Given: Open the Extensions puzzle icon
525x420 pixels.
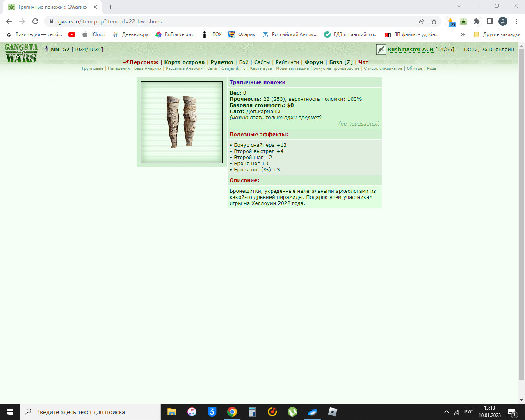Looking at the screenshot, I should coord(477,21).
